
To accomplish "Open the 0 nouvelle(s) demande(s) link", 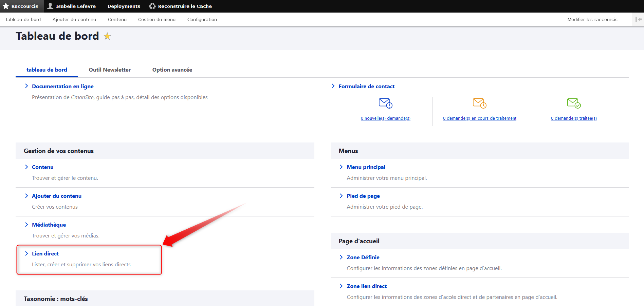I will pyautogui.click(x=385, y=118).
